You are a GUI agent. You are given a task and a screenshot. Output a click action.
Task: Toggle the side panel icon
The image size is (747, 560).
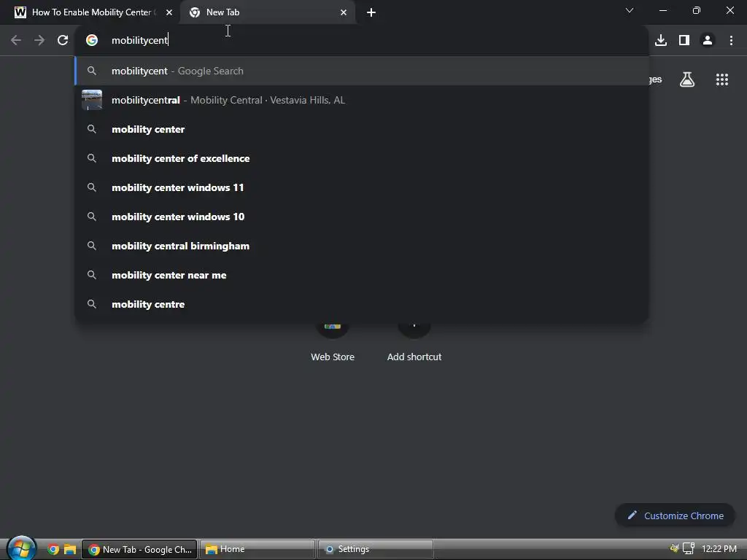point(684,41)
